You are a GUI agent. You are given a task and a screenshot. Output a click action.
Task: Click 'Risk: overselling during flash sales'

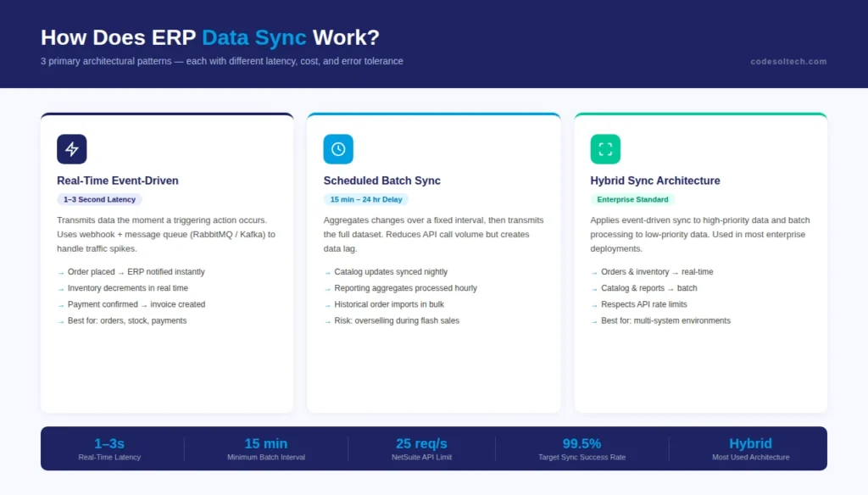(x=397, y=320)
